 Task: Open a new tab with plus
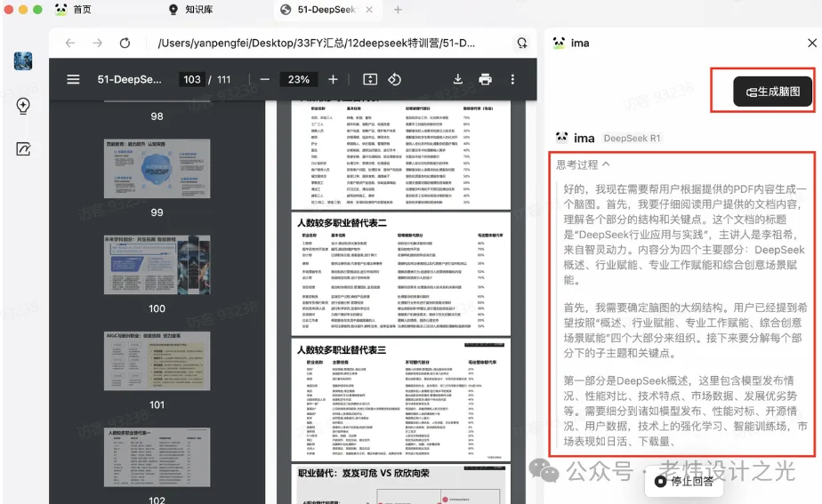(398, 10)
